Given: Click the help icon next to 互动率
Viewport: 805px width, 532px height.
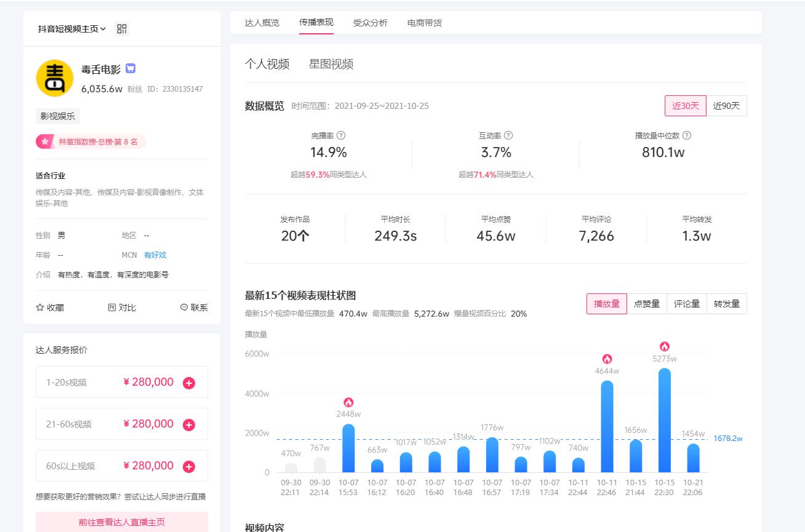Looking at the screenshot, I should [x=508, y=135].
